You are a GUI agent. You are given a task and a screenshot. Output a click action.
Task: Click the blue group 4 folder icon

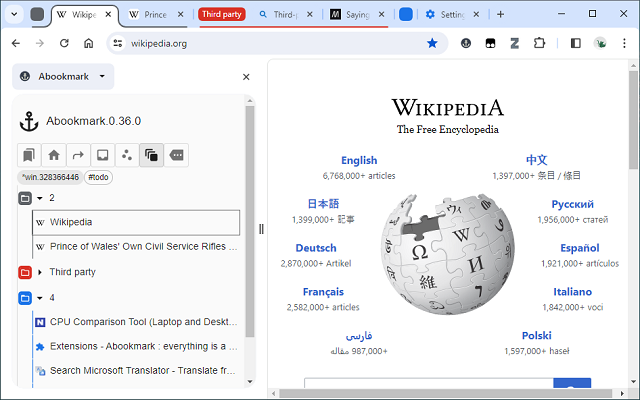click(x=25, y=298)
